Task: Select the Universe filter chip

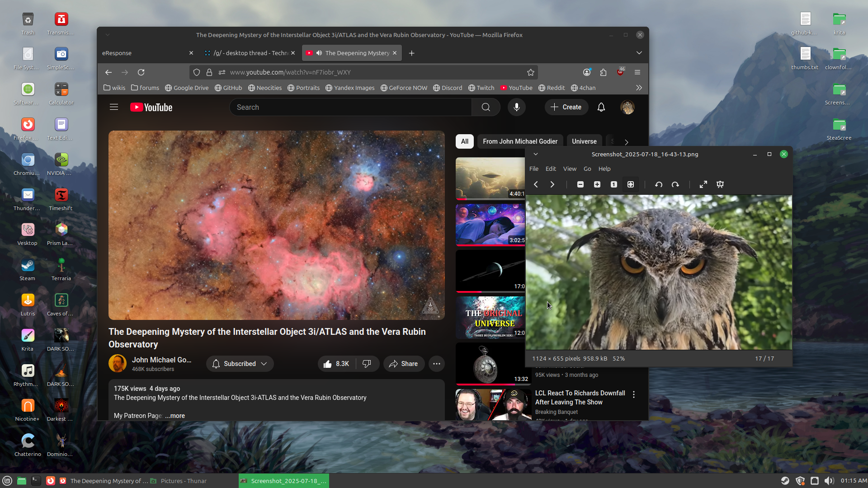Action: 585,141
